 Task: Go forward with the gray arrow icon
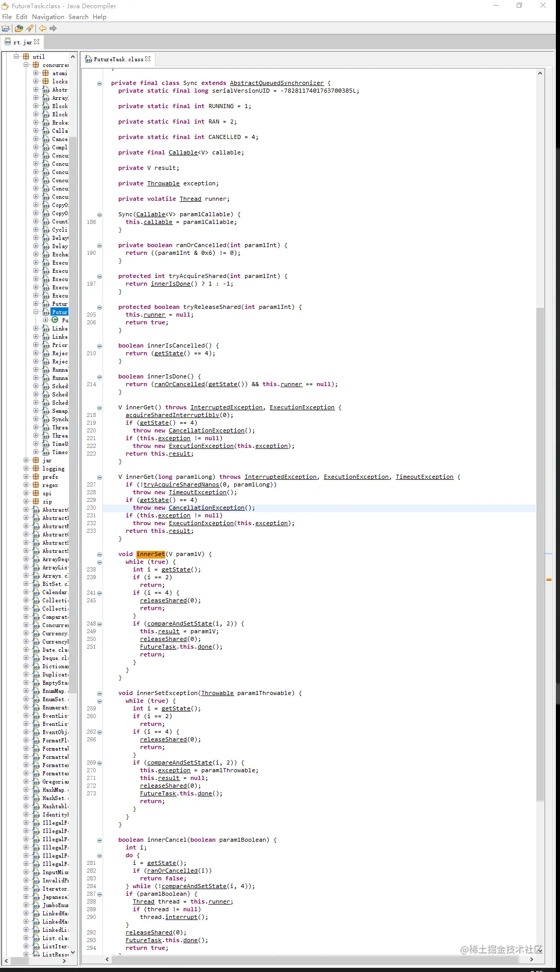click(52, 28)
